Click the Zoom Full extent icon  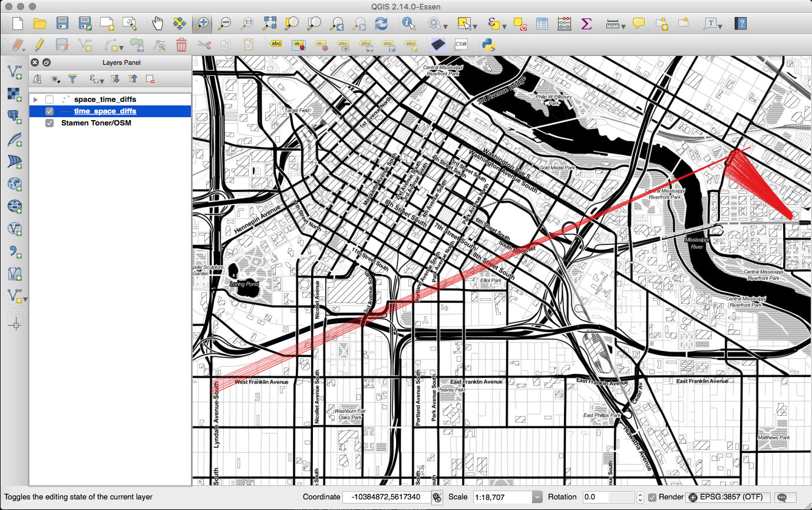pos(270,24)
